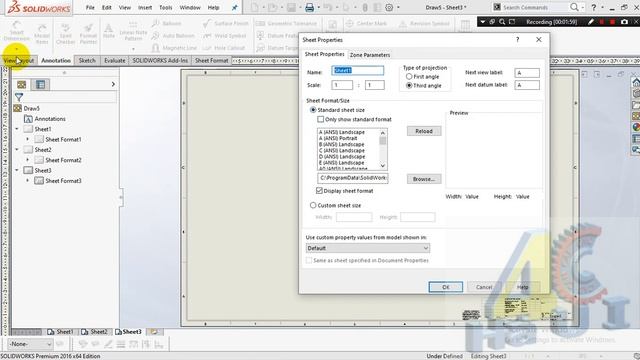Click OK in Sheet Properties
Image resolution: width=640 pixels, height=360 pixels.
point(446,287)
